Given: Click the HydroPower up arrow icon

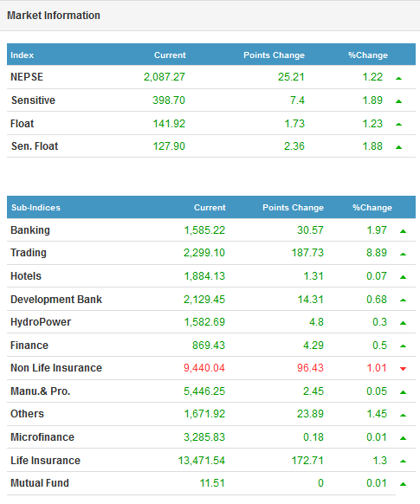Looking at the screenshot, I should tap(404, 323).
